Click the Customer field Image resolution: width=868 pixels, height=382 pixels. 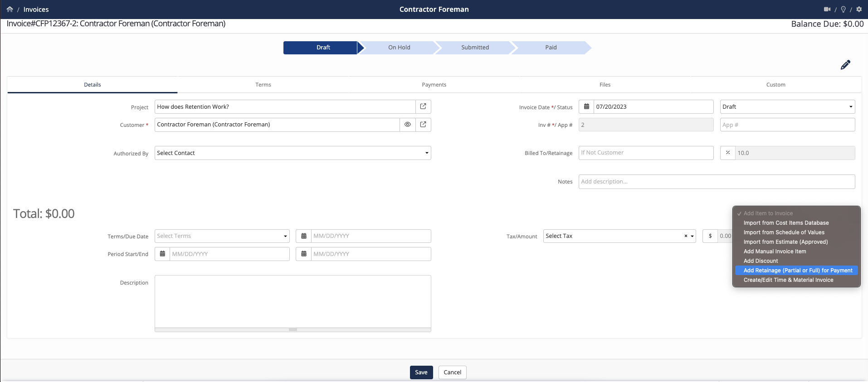click(x=277, y=125)
